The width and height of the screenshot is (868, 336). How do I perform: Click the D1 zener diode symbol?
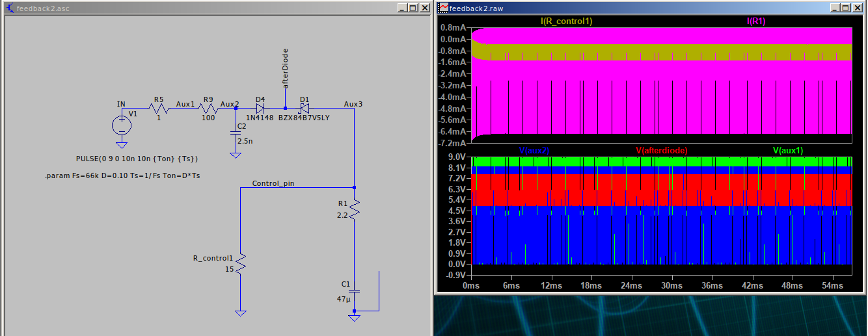304,109
